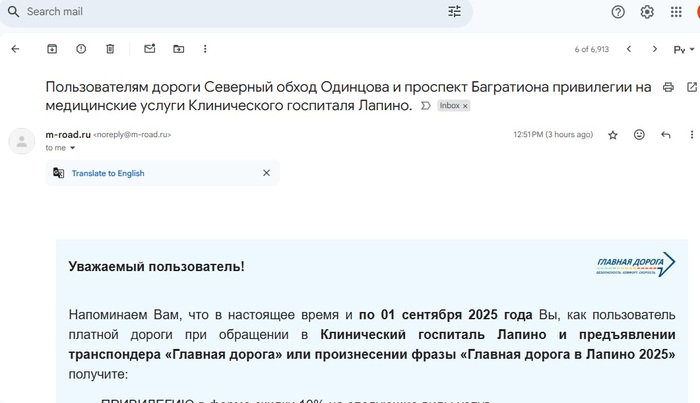Click Translate to English
Screen dimensions: 700x403
108,173
